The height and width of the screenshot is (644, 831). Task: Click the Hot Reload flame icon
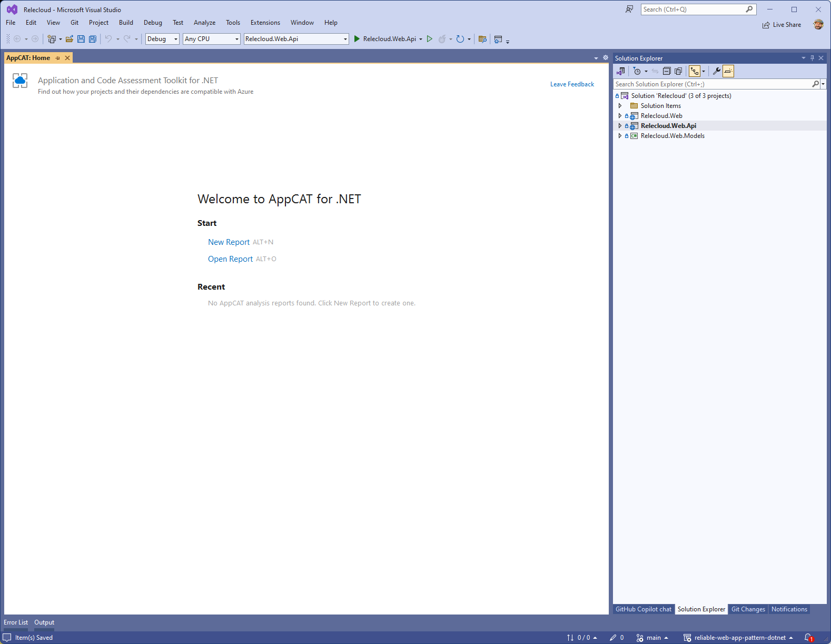click(x=442, y=39)
